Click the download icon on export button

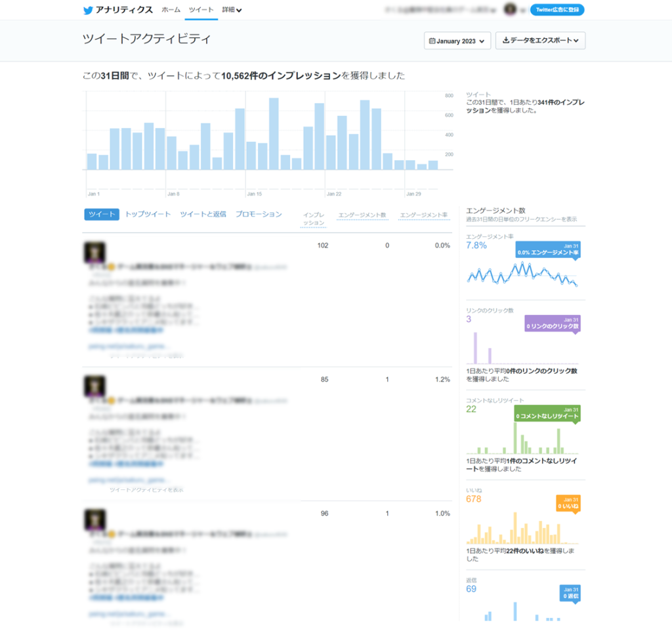point(505,41)
